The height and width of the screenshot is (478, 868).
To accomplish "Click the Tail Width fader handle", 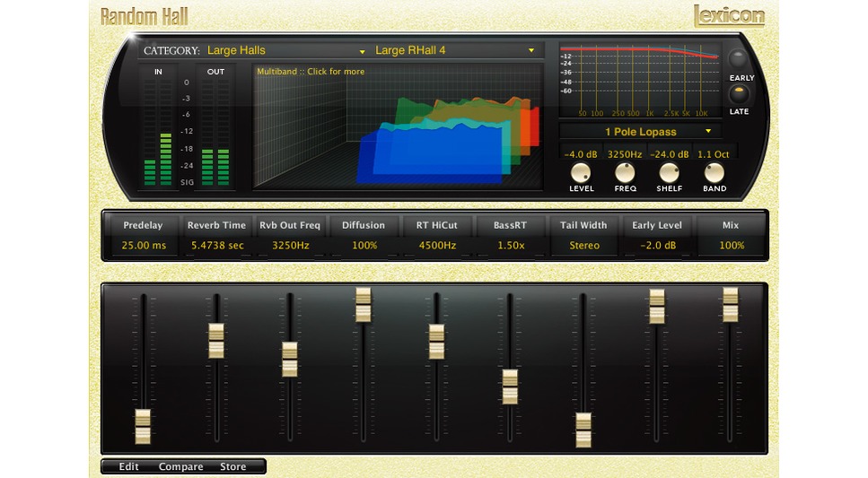I will pyautogui.click(x=583, y=430).
